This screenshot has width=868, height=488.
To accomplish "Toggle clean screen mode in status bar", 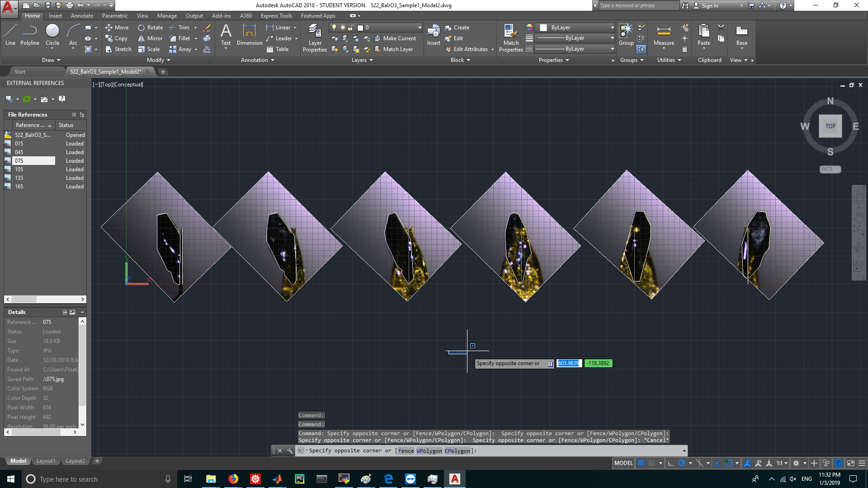I will [851, 463].
